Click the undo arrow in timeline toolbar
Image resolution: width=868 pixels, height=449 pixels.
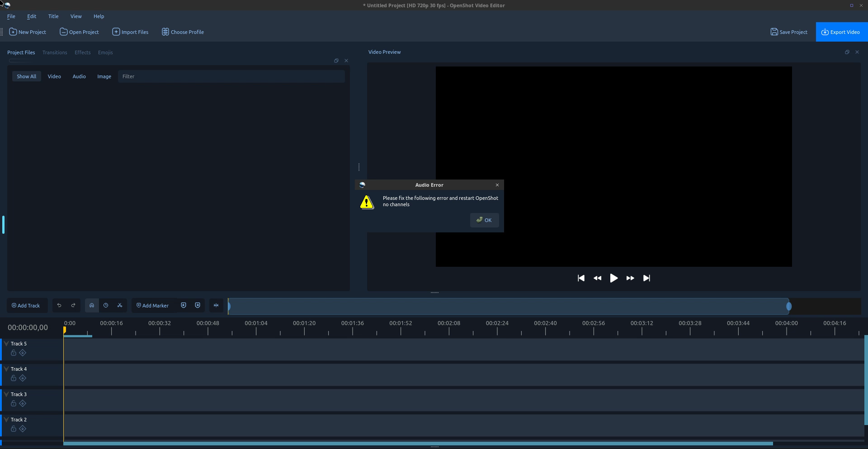pyautogui.click(x=59, y=306)
